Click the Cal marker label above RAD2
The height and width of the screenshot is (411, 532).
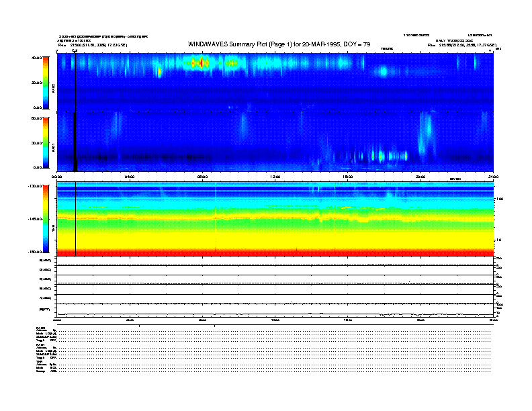(x=75, y=50)
